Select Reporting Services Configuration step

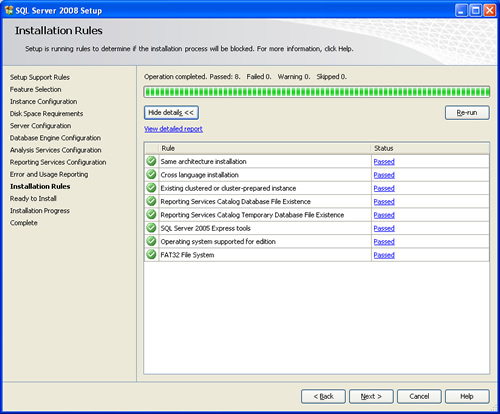click(58, 162)
